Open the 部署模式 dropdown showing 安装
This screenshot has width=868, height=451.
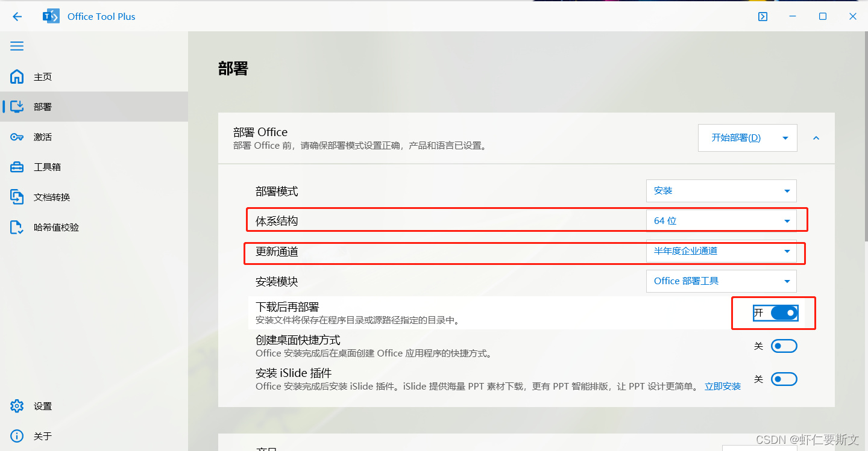(721, 190)
